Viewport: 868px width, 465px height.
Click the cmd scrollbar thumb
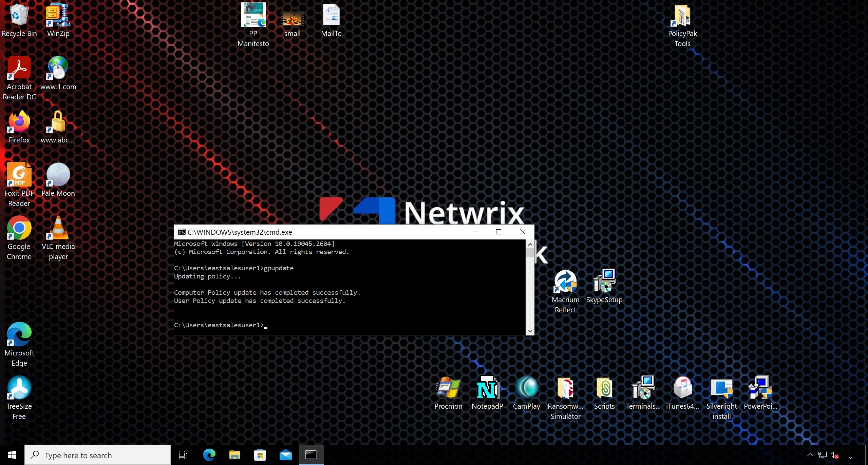[530, 253]
